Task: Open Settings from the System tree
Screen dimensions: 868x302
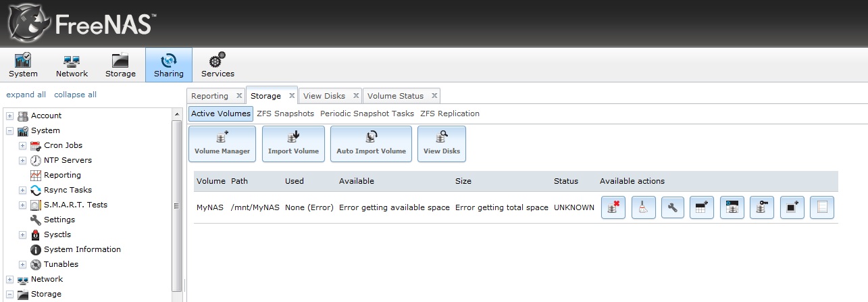Action: coord(59,220)
